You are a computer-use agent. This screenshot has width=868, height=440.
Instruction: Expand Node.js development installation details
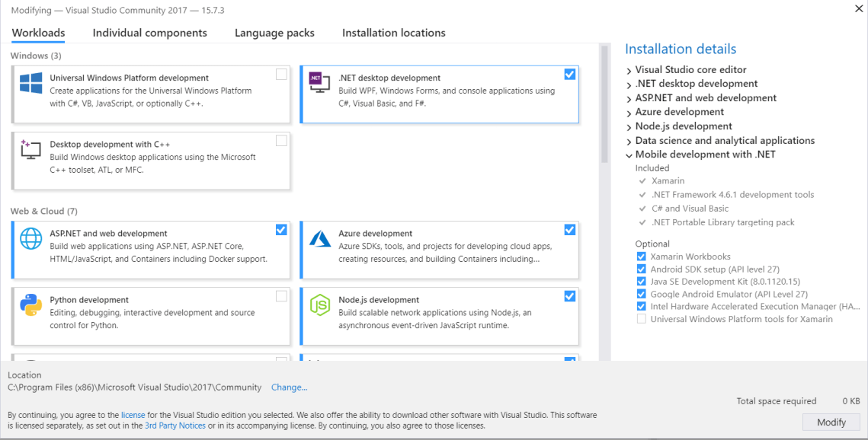629,126
